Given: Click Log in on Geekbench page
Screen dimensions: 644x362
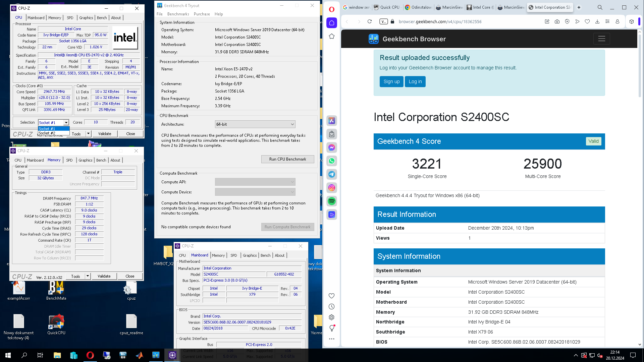Looking at the screenshot, I should 415,81.
